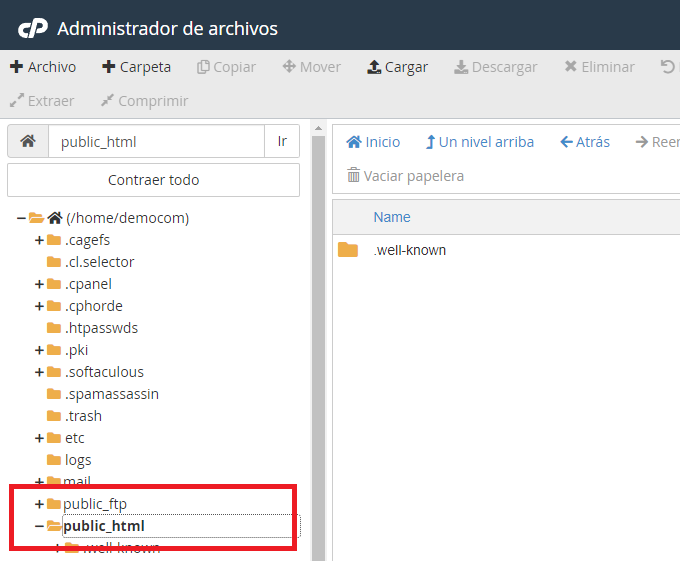Click Vaciar papelera trash button
The width and height of the screenshot is (680, 561).
pos(405,176)
